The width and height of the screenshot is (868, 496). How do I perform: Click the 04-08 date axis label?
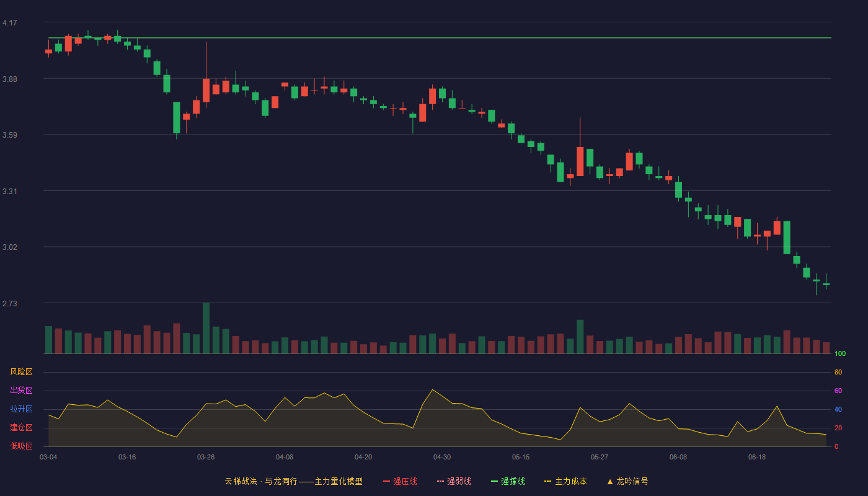pos(285,457)
